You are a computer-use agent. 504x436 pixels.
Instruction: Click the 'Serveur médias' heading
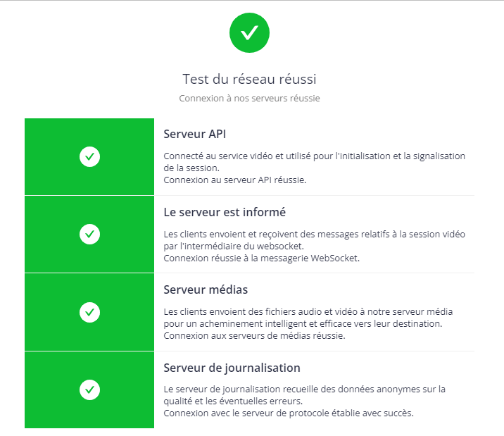[x=206, y=289]
